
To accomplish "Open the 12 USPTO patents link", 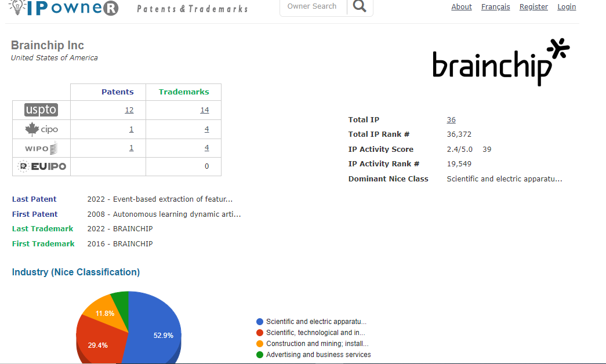I will point(129,110).
